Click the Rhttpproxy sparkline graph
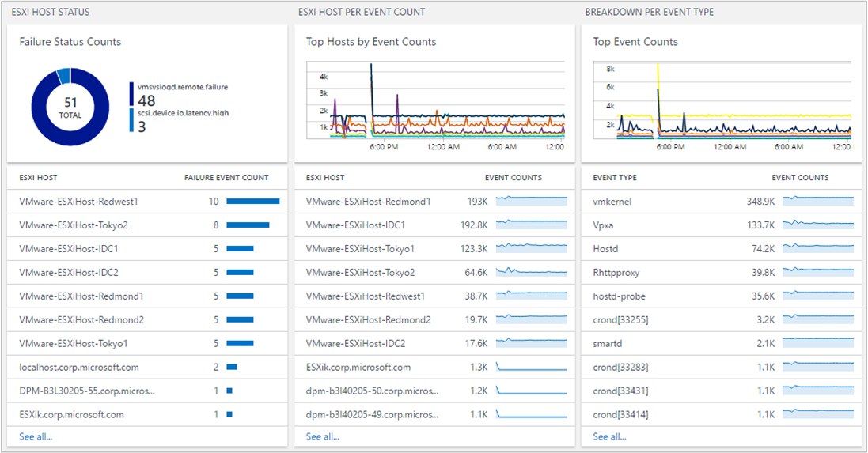The width and height of the screenshot is (868, 453). pos(818,272)
